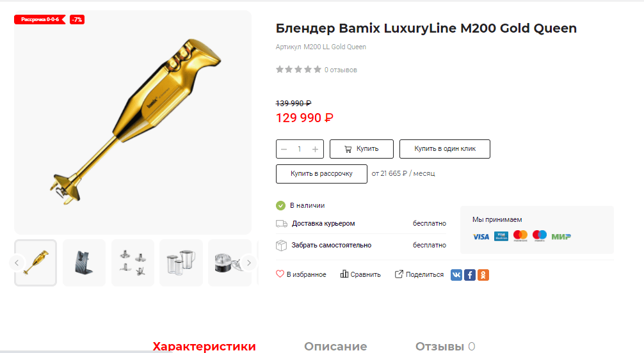Show the previous thumbnails with the left arrow
This screenshot has width=644, height=353.
pyautogui.click(x=17, y=263)
